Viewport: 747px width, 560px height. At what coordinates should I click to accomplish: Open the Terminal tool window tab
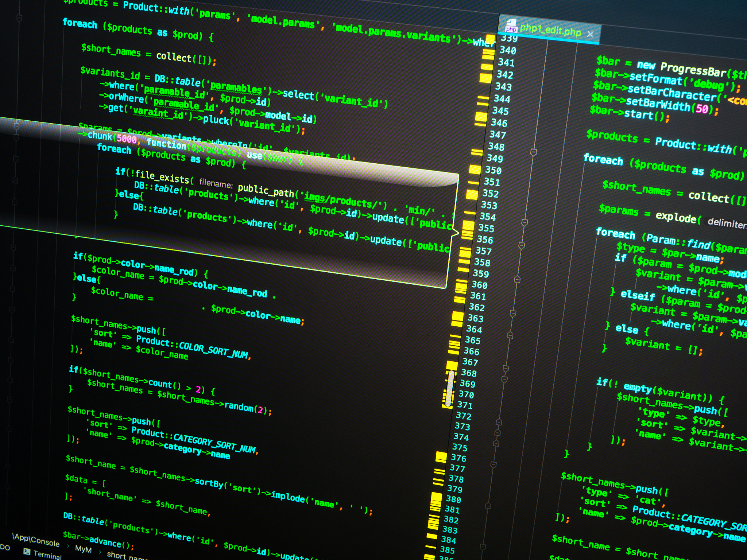(x=47, y=555)
